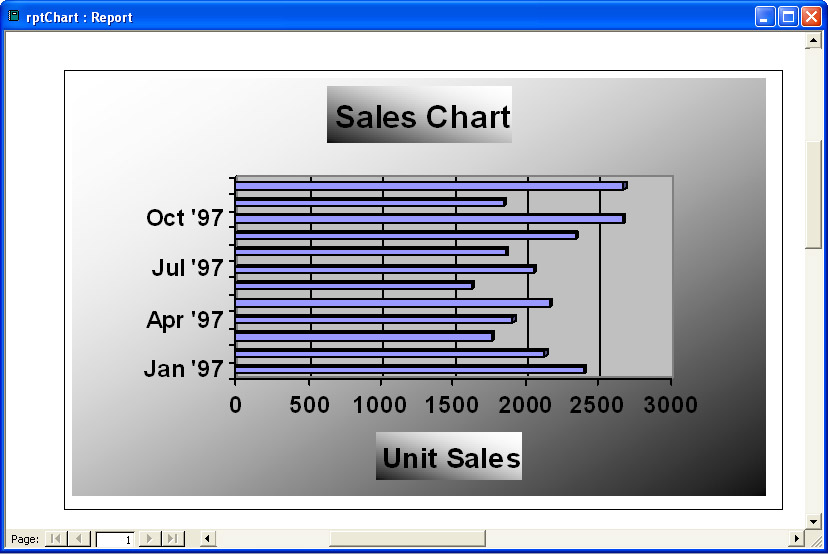
Task: Click the horizontal scrollbar right arrow
Action: coord(797,539)
